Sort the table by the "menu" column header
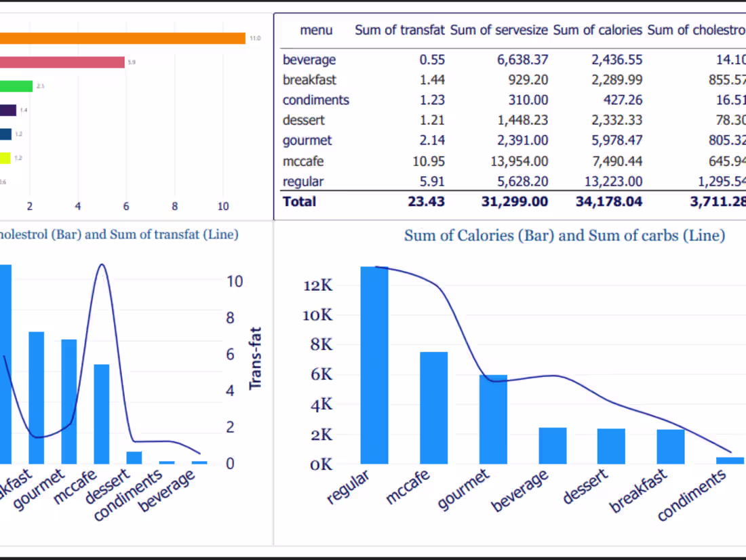This screenshot has width=746, height=560. [316, 31]
